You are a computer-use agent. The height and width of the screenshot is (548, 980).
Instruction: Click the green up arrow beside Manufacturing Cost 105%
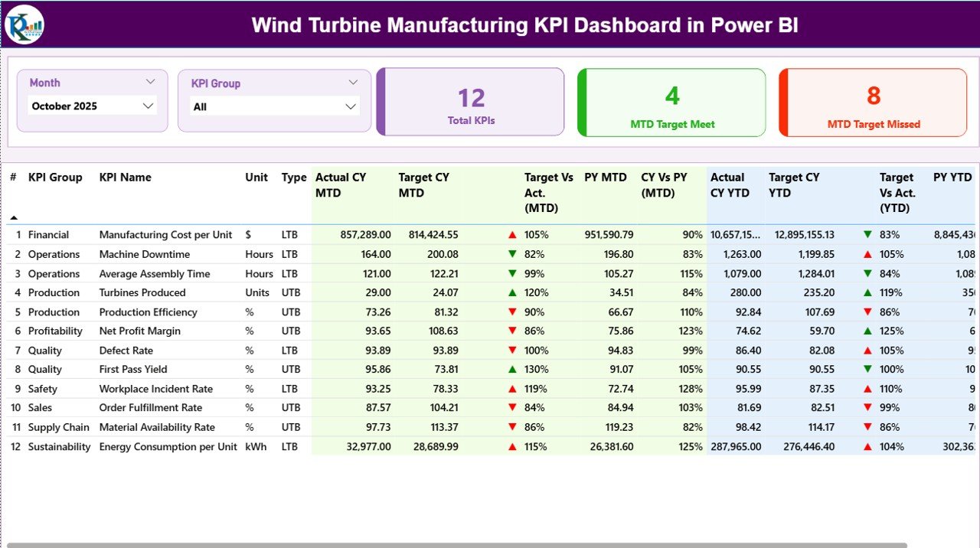(x=511, y=234)
